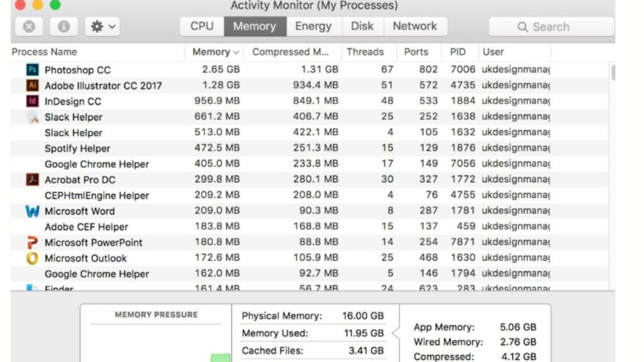Select the CEPHtmlEngine Helper process name
644x362 pixels.
(96, 195)
